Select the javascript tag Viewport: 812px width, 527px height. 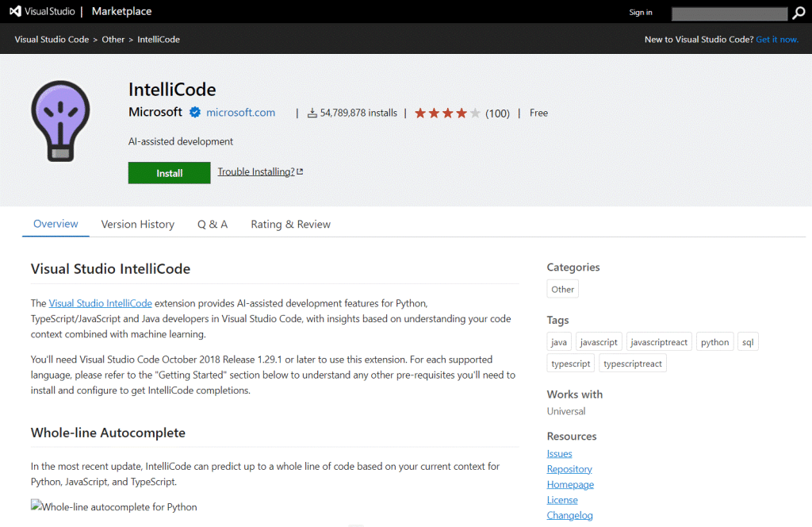click(x=599, y=342)
